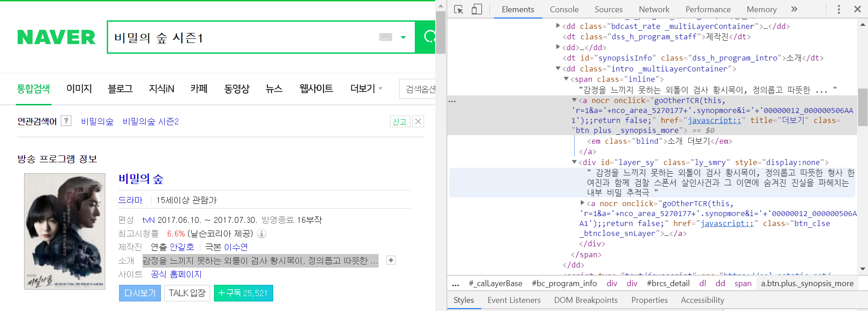Select the 통합검색 tab
Screen dimensions: 868x311
pos(33,89)
